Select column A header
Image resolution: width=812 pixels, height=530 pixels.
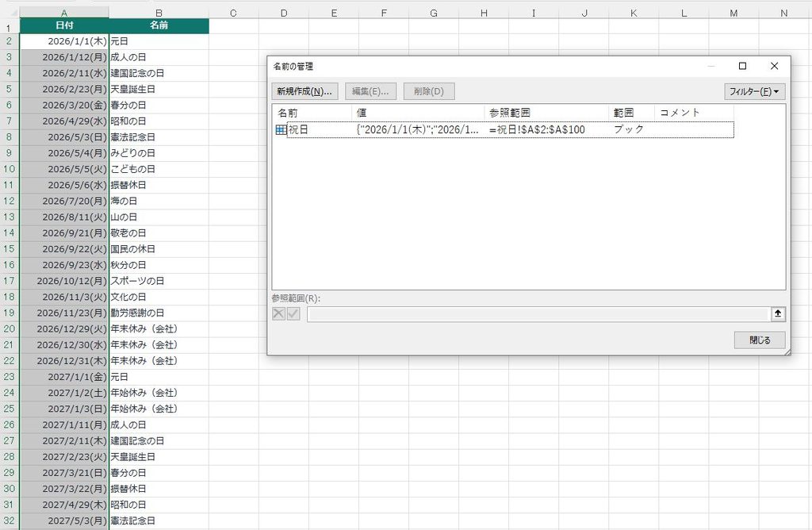pyautogui.click(x=64, y=13)
